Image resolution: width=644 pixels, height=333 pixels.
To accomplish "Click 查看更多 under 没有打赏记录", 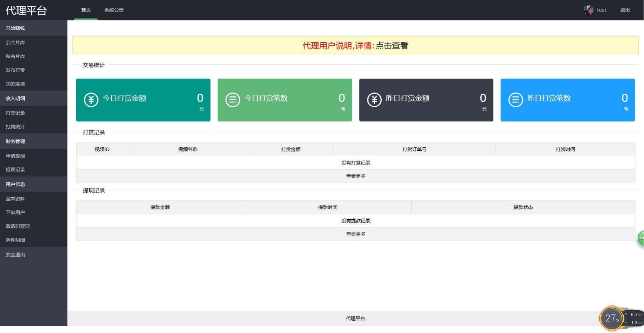I will pyautogui.click(x=356, y=176).
